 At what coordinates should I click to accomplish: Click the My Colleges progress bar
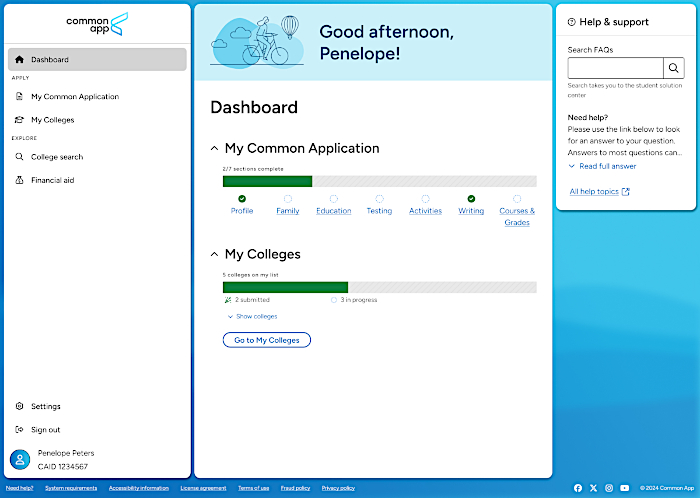click(379, 287)
